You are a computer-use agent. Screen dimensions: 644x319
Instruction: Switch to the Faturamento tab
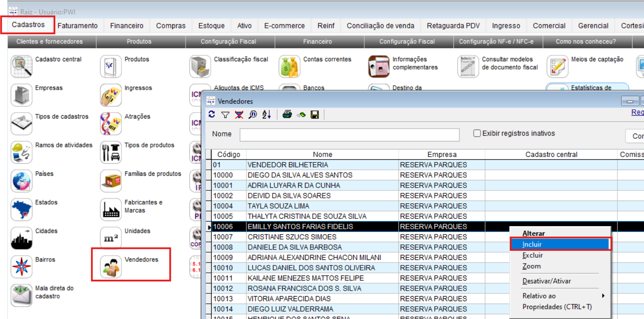click(x=77, y=26)
